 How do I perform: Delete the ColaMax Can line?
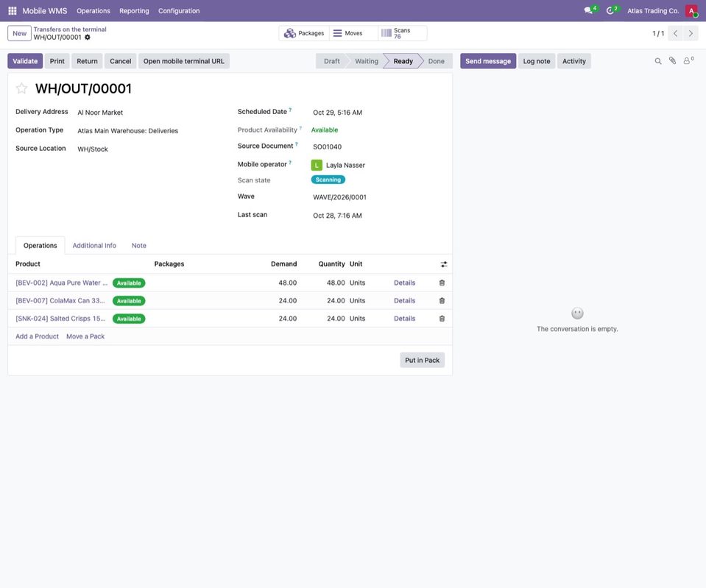pyautogui.click(x=442, y=301)
